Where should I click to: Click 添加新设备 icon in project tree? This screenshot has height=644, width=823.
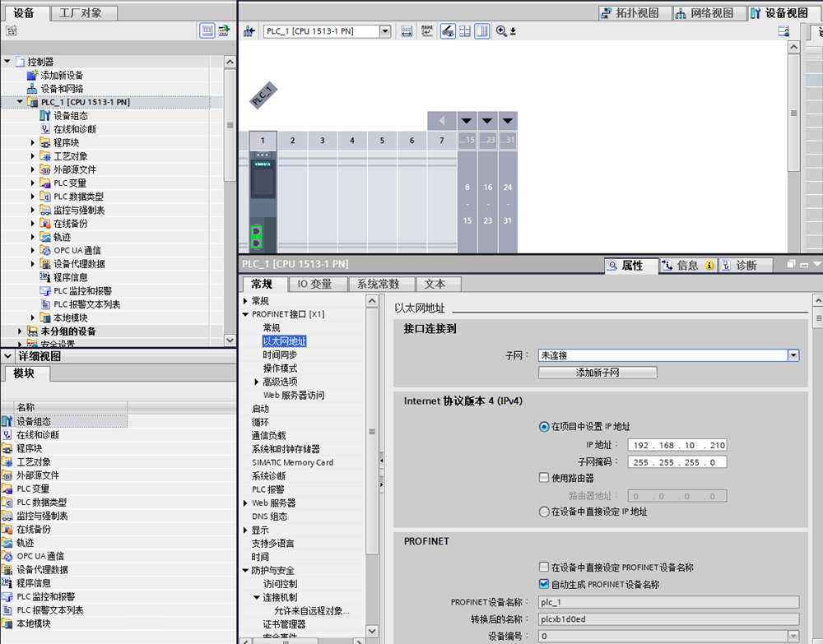(x=33, y=75)
